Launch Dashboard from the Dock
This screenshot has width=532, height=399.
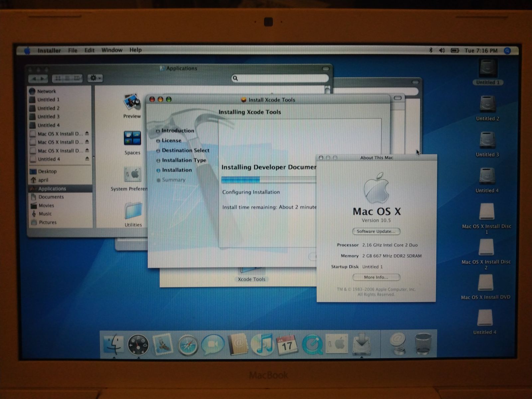point(138,345)
